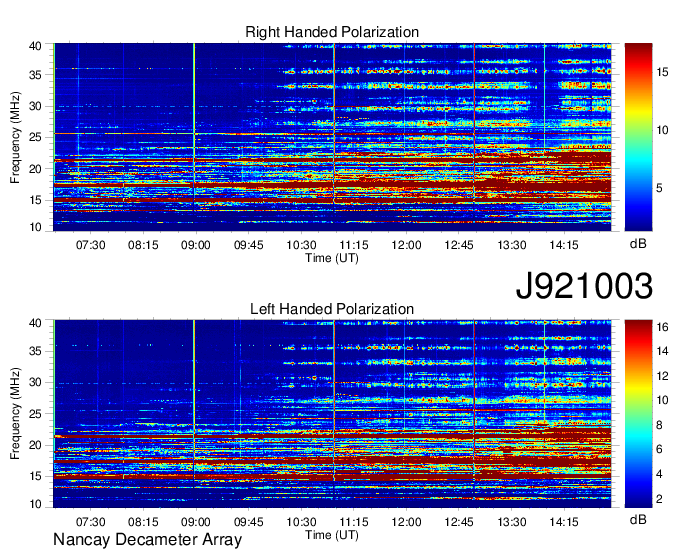Click the left-handed polarization spectrogram
Image resolution: width=680 pixels, height=552 pixels.
click(x=332, y=414)
